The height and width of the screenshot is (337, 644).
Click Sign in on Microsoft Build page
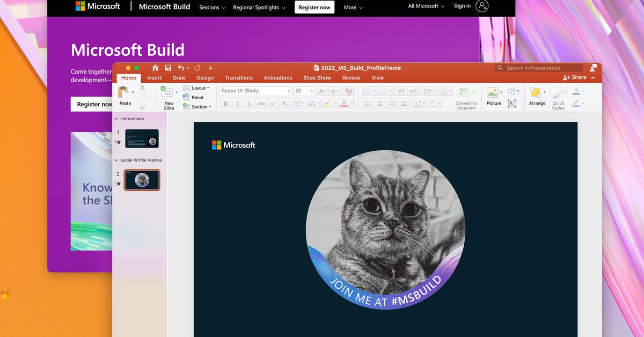462,6
